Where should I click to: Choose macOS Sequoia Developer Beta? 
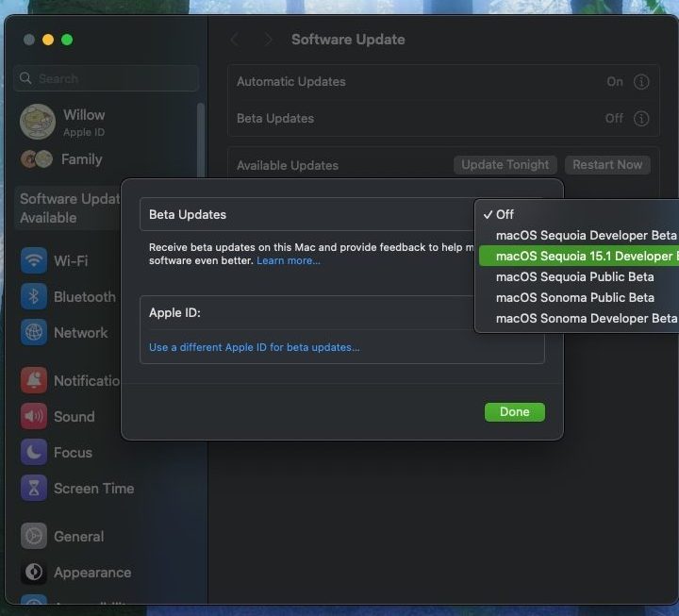pos(578,235)
